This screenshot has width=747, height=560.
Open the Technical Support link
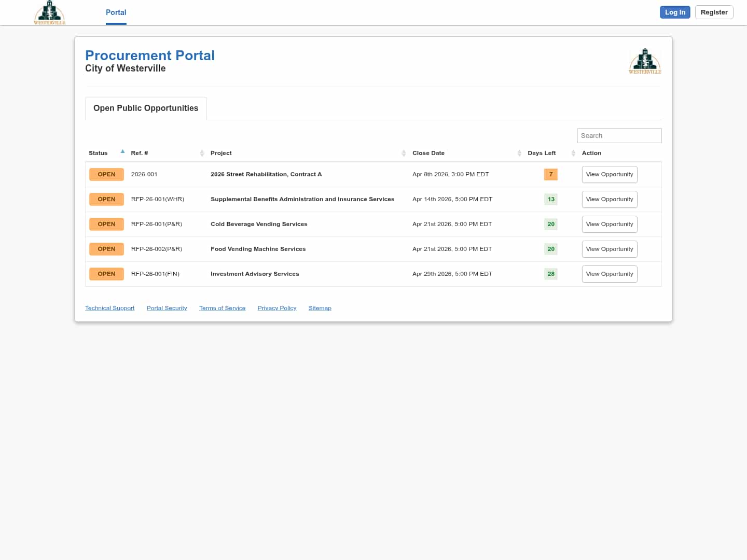coord(109,308)
